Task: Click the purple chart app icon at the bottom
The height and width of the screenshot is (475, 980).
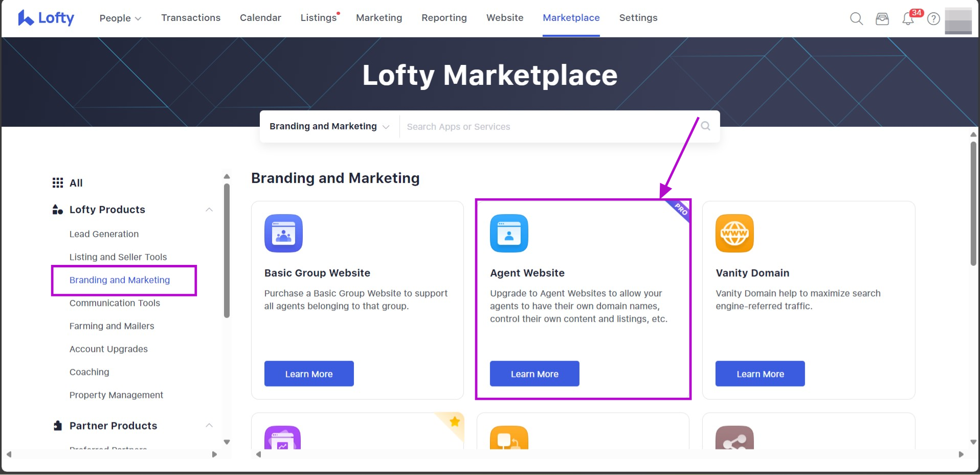Action: click(282, 438)
